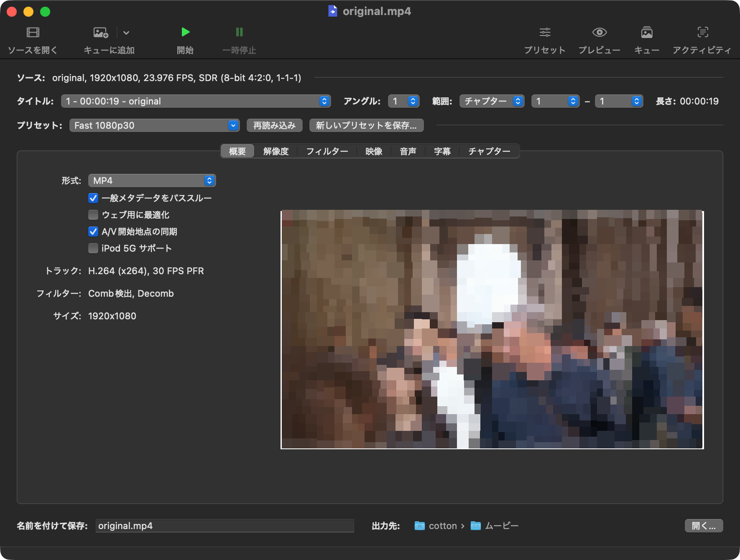The image size is (740, 560).
Task: Open the activity log icon
Action: (703, 32)
